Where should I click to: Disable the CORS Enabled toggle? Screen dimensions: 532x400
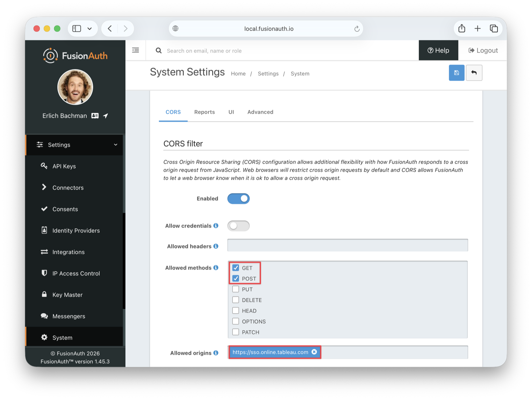pos(238,198)
